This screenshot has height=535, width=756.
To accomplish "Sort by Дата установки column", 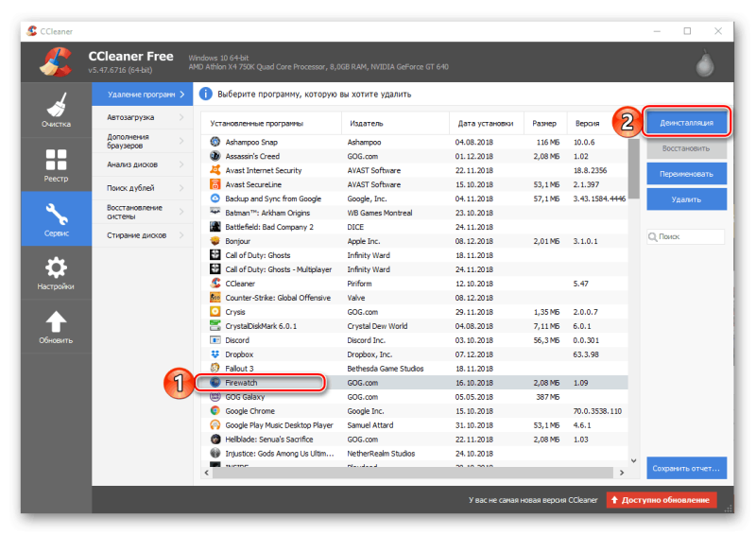I will 487,124.
